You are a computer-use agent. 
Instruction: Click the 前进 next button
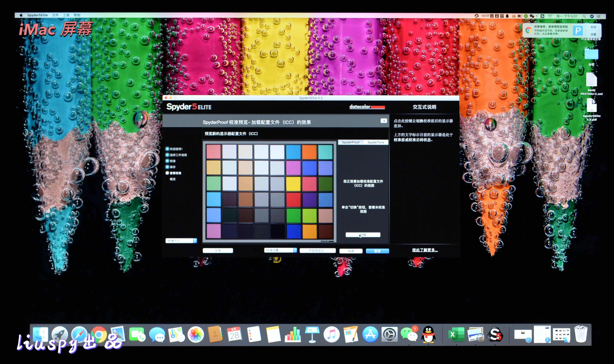(x=377, y=251)
